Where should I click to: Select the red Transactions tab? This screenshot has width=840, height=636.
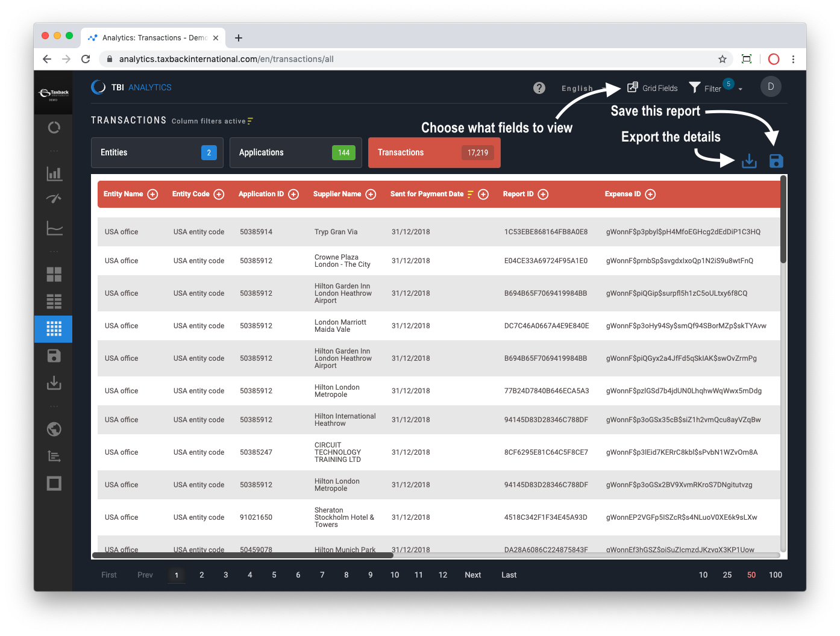pos(434,152)
